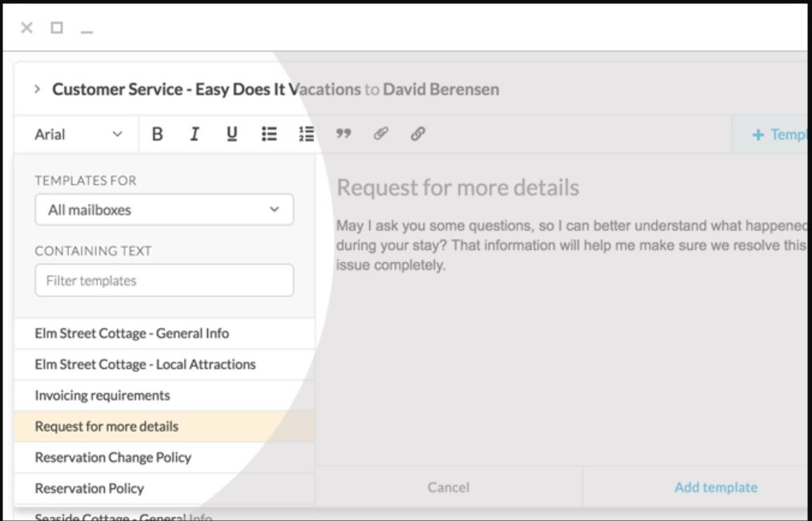Select the Request for more details template
812x521 pixels.
tap(165, 426)
